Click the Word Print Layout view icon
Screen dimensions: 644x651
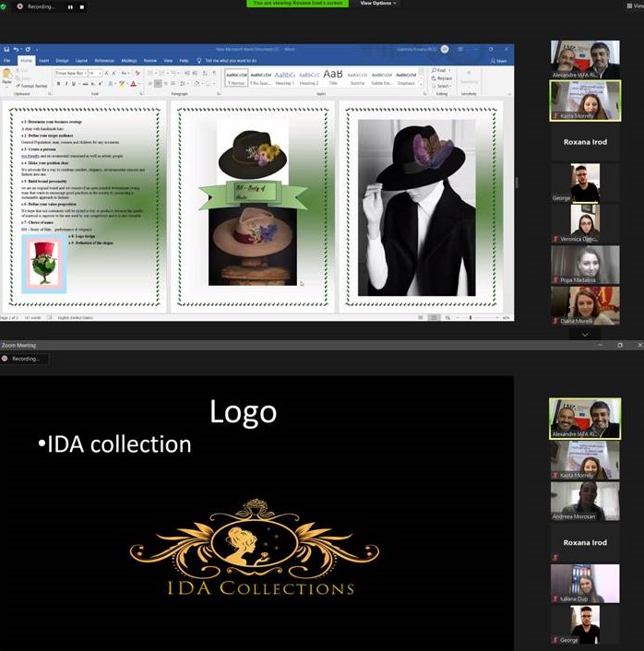tap(434, 317)
